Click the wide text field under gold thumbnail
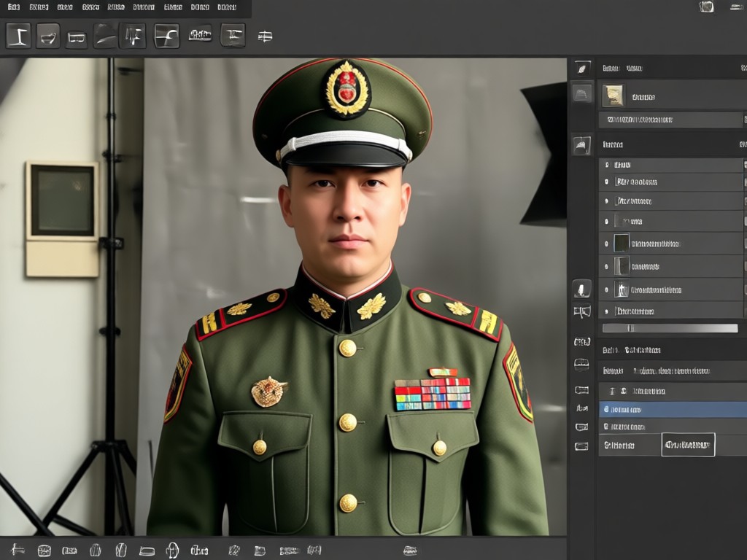 point(670,120)
